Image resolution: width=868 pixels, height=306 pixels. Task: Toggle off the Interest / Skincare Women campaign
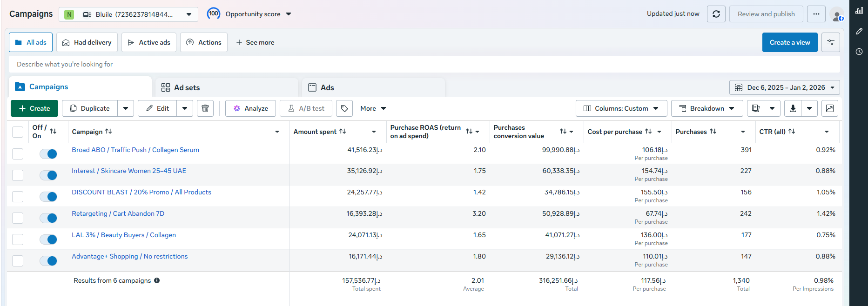[48, 175]
